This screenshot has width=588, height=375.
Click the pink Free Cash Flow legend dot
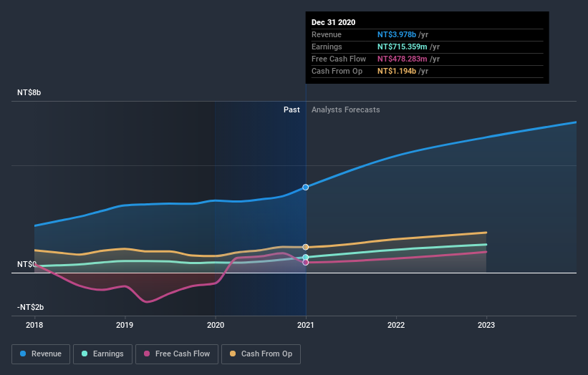[147, 354]
